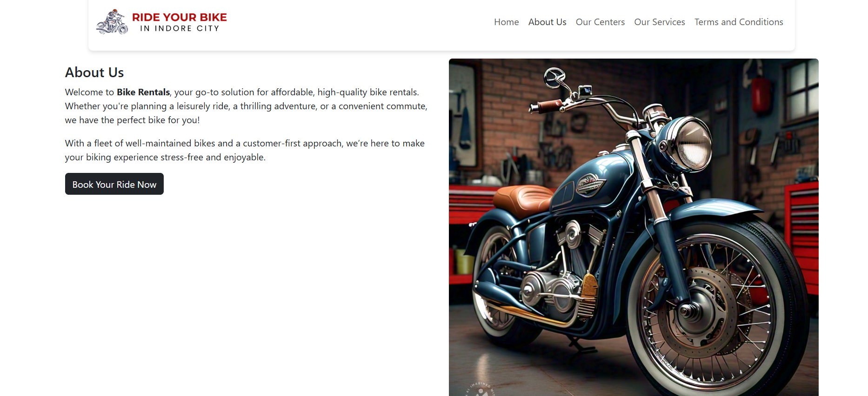Click the IN INDORE CITY tagline
Viewport: 868px width, 396px height.
pyautogui.click(x=180, y=28)
